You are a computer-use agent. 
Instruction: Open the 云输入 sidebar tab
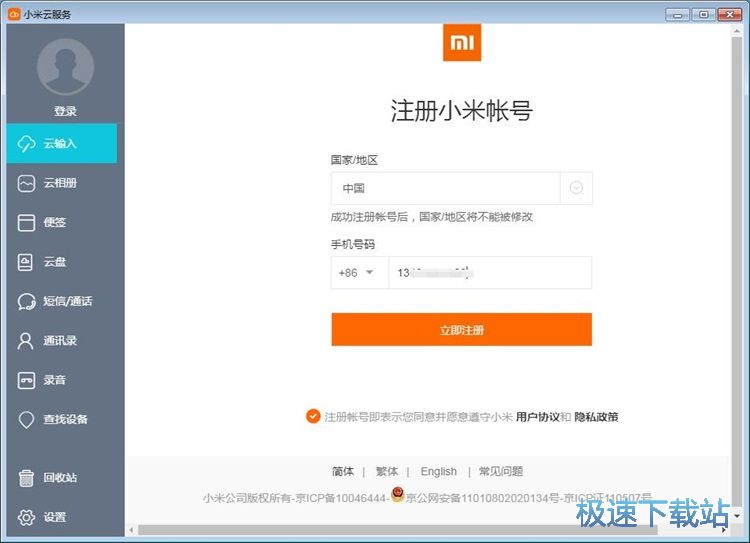(62, 144)
